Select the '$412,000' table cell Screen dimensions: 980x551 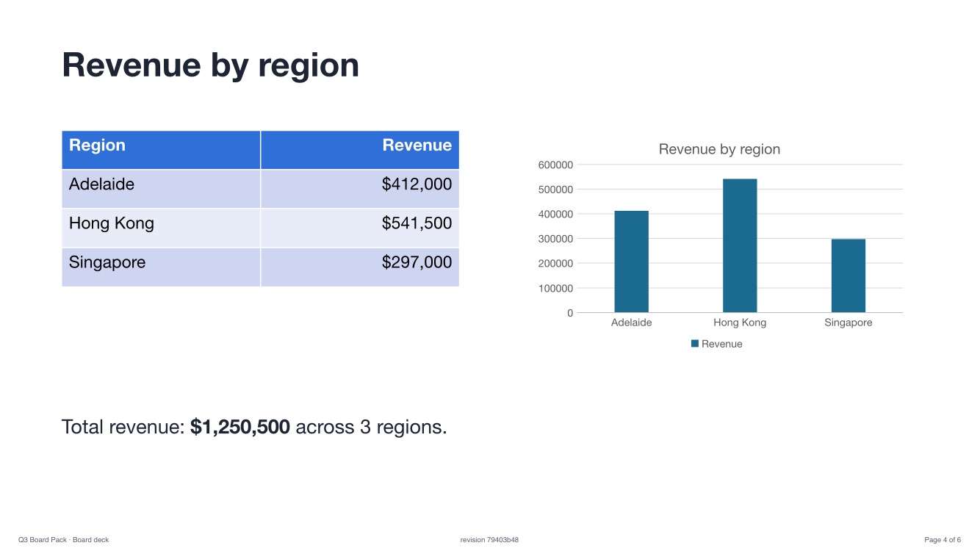point(360,189)
